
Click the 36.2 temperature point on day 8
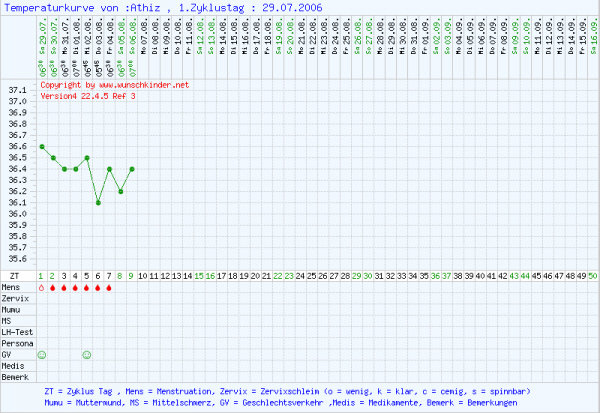coord(120,191)
